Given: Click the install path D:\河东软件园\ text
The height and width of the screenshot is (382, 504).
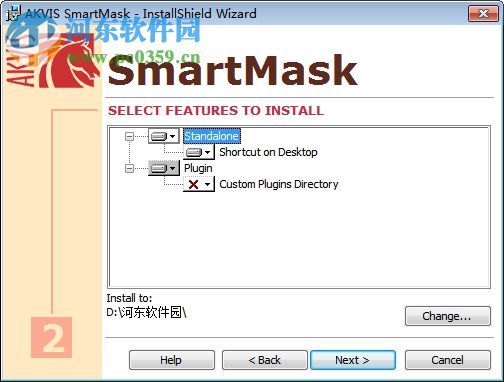Looking at the screenshot, I should click(x=147, y=313).
